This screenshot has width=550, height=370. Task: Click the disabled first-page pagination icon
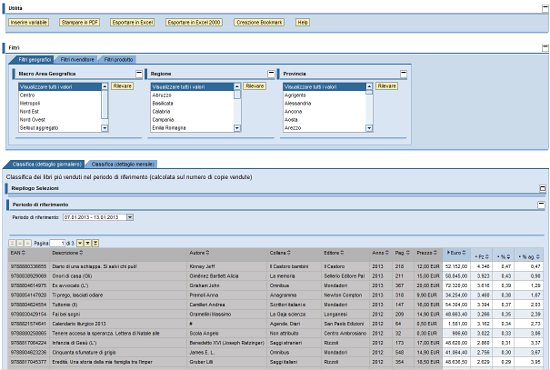[x=12, y=243]
